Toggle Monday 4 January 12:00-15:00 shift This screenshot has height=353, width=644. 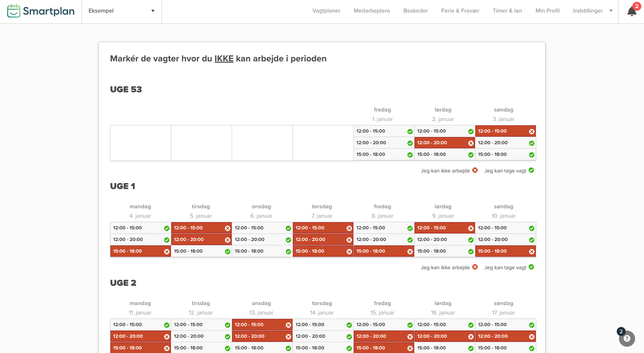click(x=140, y=228)
